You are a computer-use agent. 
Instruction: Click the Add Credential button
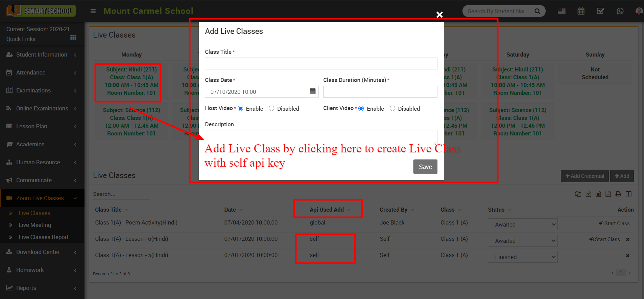pyautogui.click(x=585, y=176)
